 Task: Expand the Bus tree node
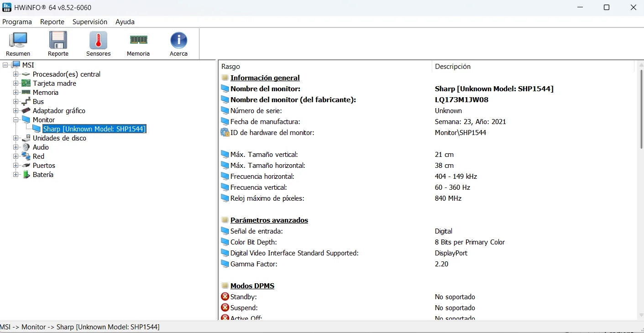tap(16, 101)
